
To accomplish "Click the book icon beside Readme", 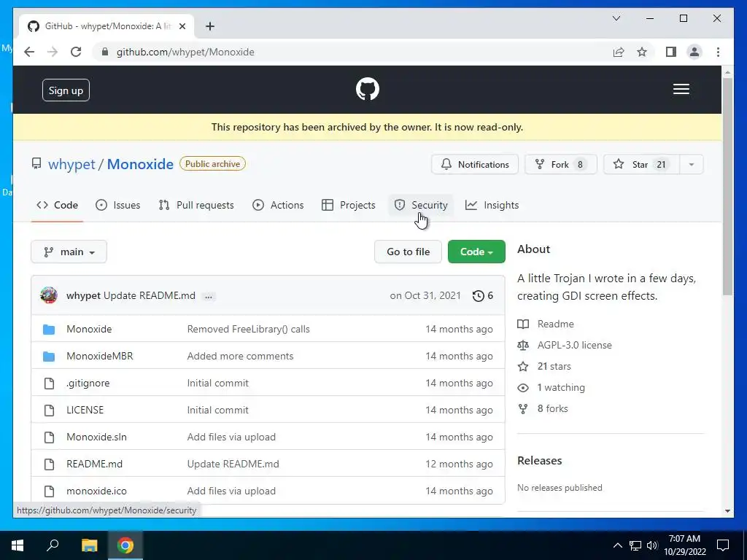I will point(523,324).
